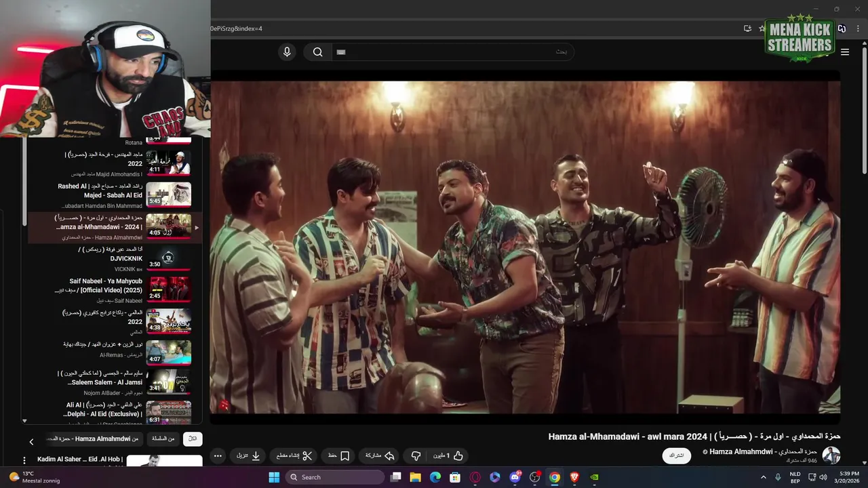Open the Windows Start menu
The image size is (868, 488).
[274, 477]
